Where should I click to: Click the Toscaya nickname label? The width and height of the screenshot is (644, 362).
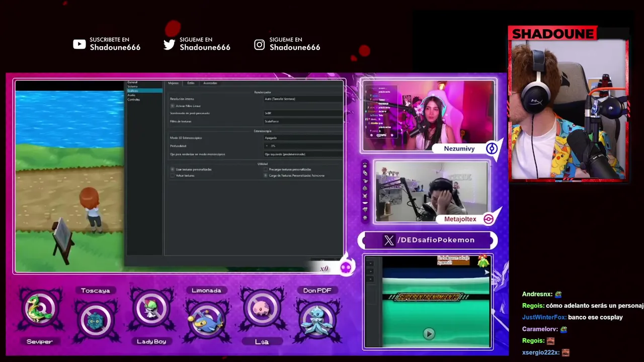(x=95, y=291)
